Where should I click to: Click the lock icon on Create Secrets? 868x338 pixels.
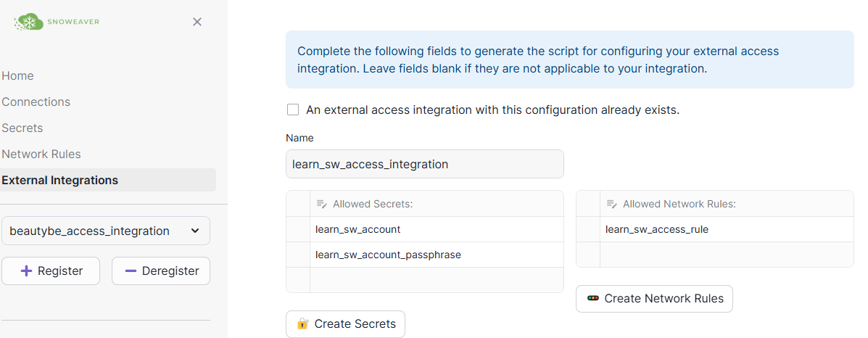coord(303,323)
